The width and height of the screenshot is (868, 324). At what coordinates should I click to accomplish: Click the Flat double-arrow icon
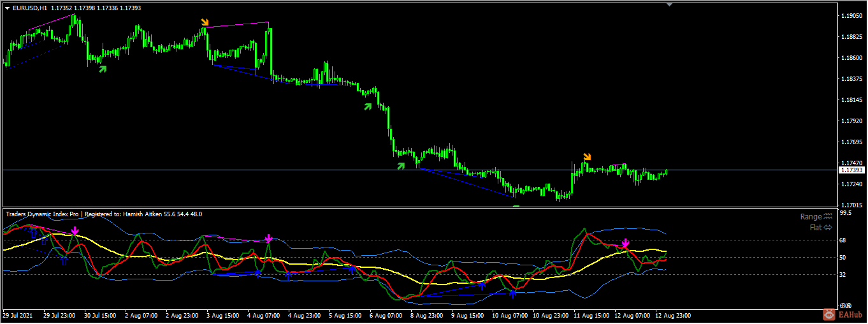point(828,227)
